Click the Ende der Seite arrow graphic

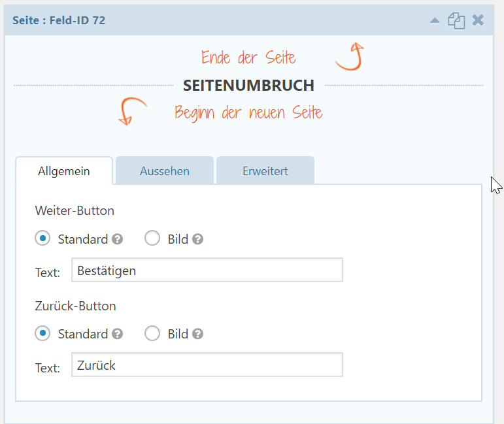[x=350, y=57]
